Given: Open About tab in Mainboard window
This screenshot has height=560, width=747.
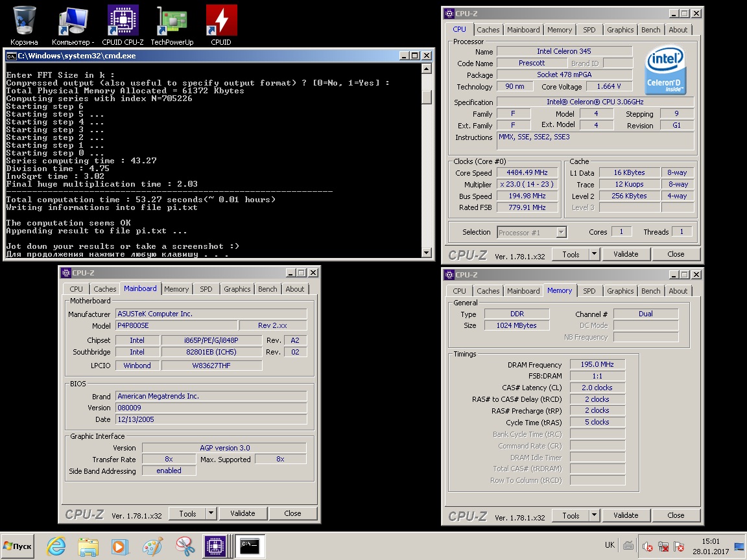Looking at the screenshot, I should (295, 289).
